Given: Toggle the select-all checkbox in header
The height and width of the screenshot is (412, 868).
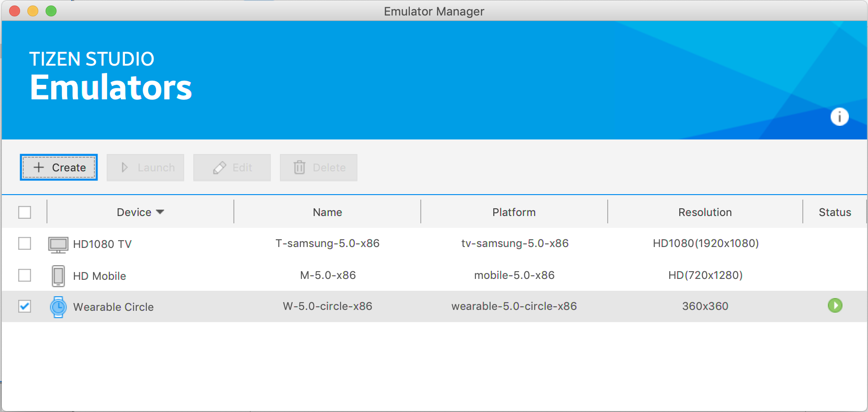Looking at the screenshot, I should (x=25, y=212).
